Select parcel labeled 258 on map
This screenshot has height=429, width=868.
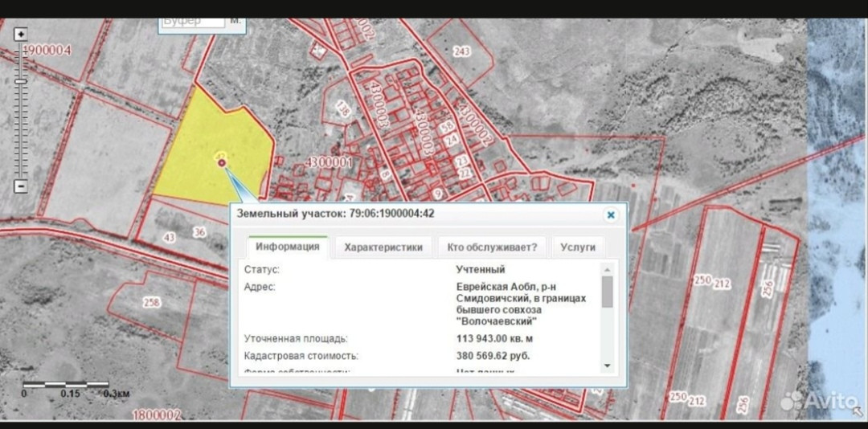tap(151, 302)
